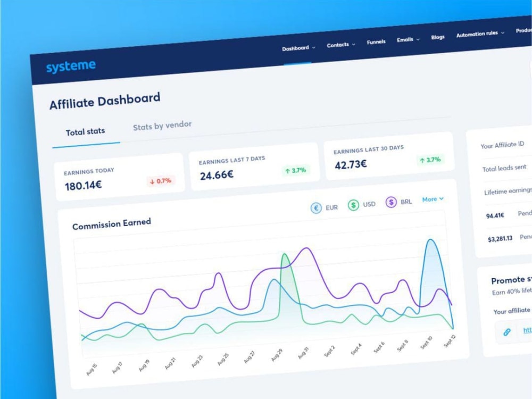
Task: Open the affiliate link URL
Action: (x=527, y=330)
